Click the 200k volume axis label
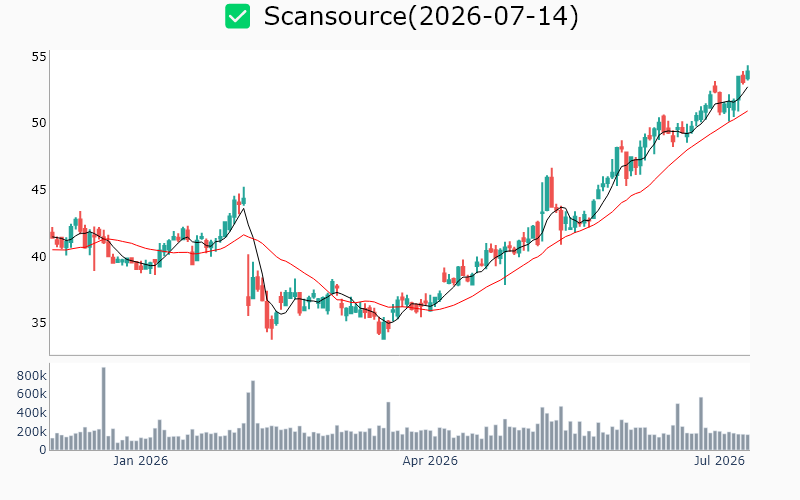The image size is (800, 500). coord(32,432)
